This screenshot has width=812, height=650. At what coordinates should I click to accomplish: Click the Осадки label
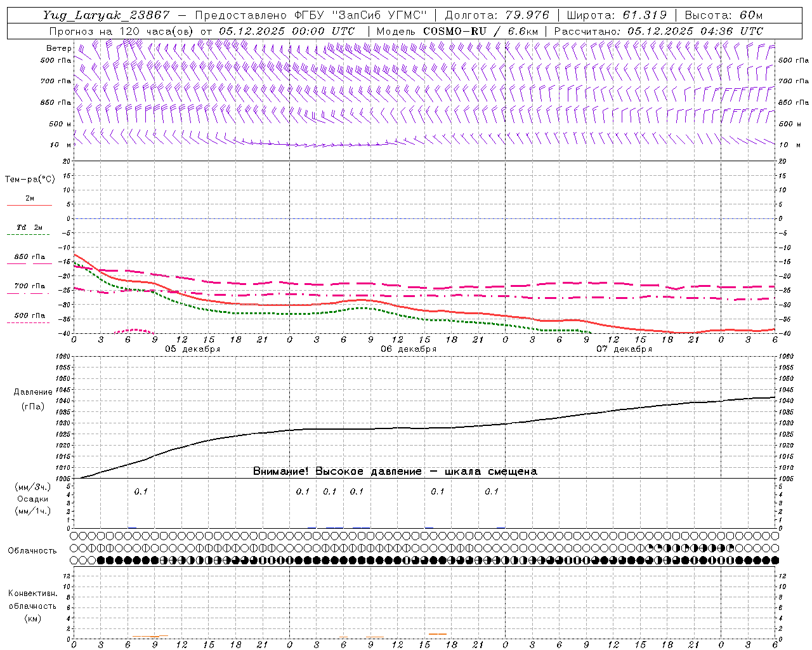click(x=33, y=499)
